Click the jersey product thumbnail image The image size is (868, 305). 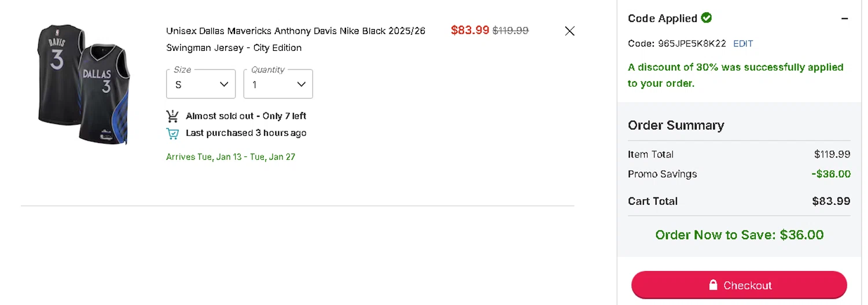coord(83,84)
